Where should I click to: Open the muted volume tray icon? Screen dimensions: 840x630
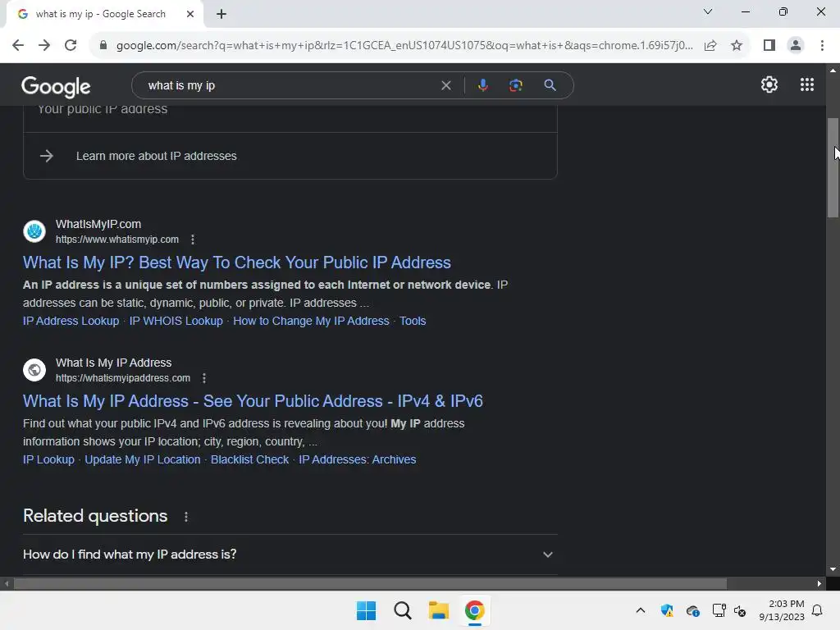click(741, 610)
